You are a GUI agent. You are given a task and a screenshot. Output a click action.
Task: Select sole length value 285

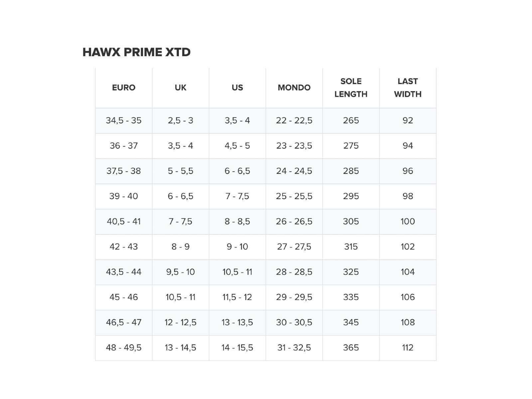[x=351, y=171]
